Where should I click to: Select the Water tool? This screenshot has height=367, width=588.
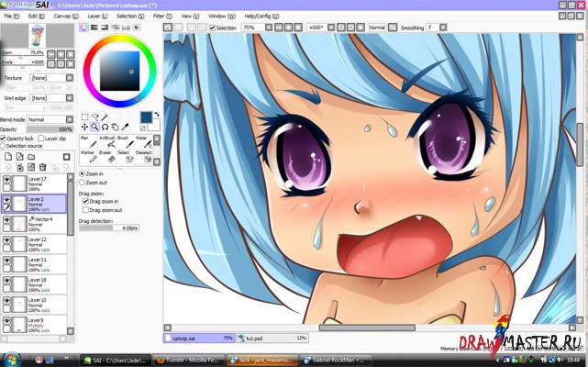(x=144, y=142)
